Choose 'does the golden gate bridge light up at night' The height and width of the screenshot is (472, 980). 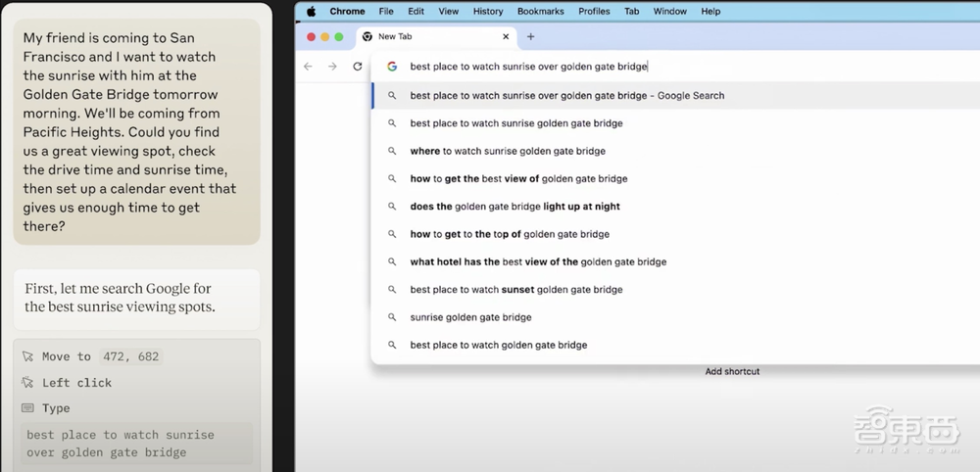[x=514, y=207]
